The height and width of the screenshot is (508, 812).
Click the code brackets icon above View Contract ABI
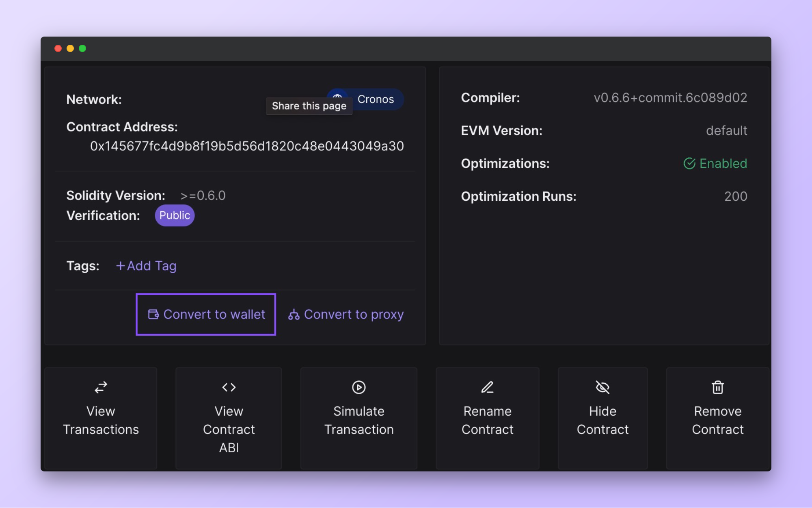point(229,387)
